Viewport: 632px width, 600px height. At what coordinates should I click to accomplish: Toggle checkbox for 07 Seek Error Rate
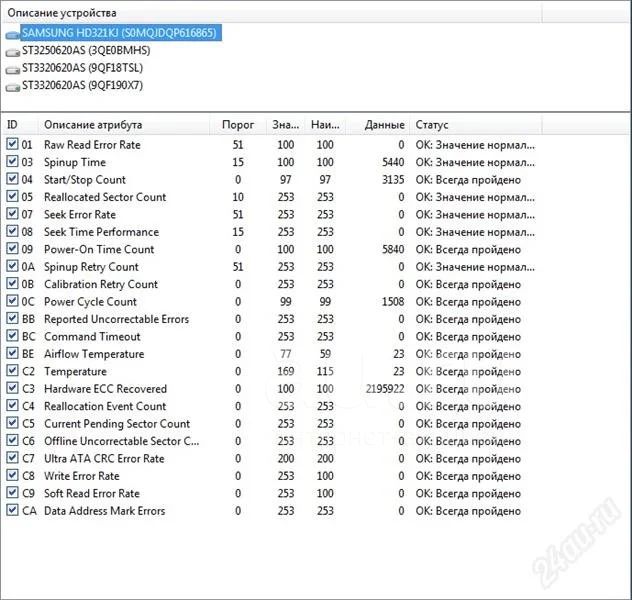click(x=12, y=214)
